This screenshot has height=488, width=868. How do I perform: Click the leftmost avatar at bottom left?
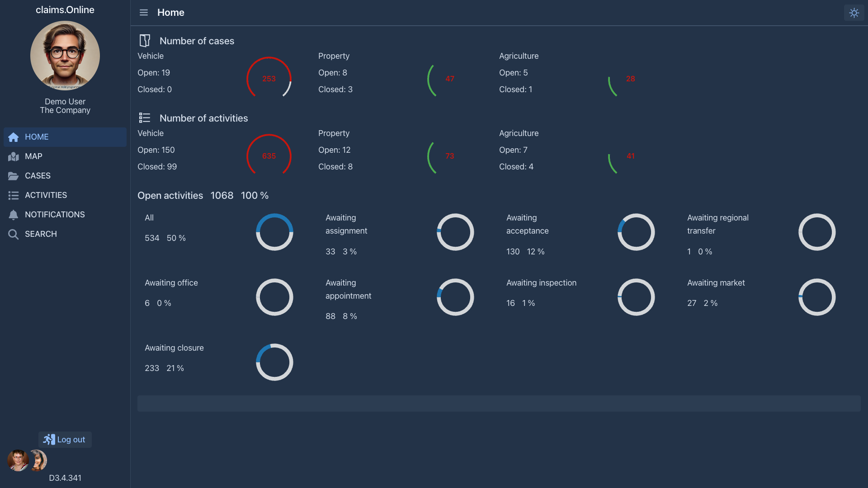pyautogui.click(x=18, y=460)
